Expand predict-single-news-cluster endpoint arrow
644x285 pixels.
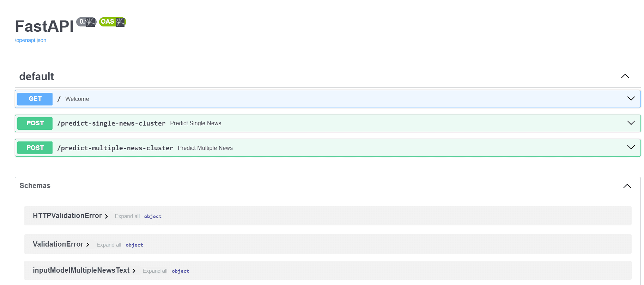click(631, 123)
